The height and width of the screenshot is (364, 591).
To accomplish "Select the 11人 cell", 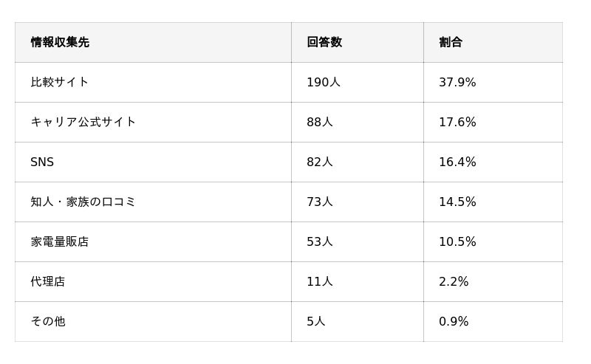I will (320, 281).
